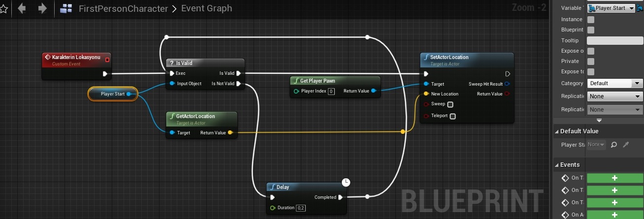Click red delegate pin on Karakterin Lokasyonu

click(x=107, y=60)
